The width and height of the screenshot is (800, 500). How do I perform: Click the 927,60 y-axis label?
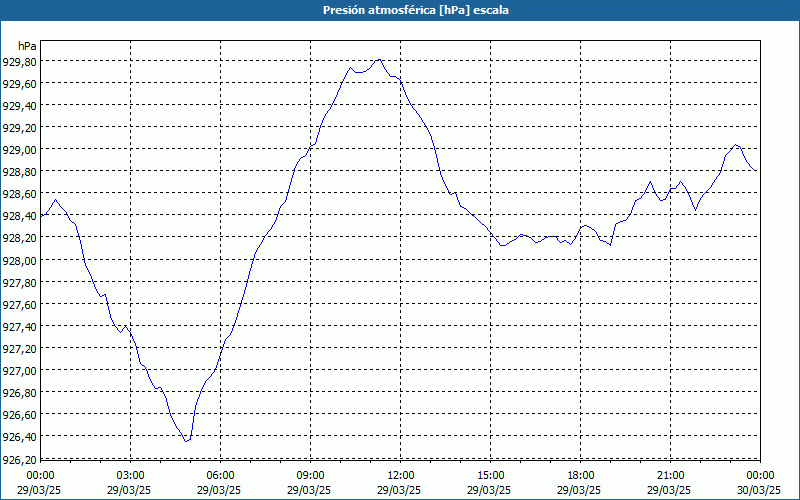point(19,304)
